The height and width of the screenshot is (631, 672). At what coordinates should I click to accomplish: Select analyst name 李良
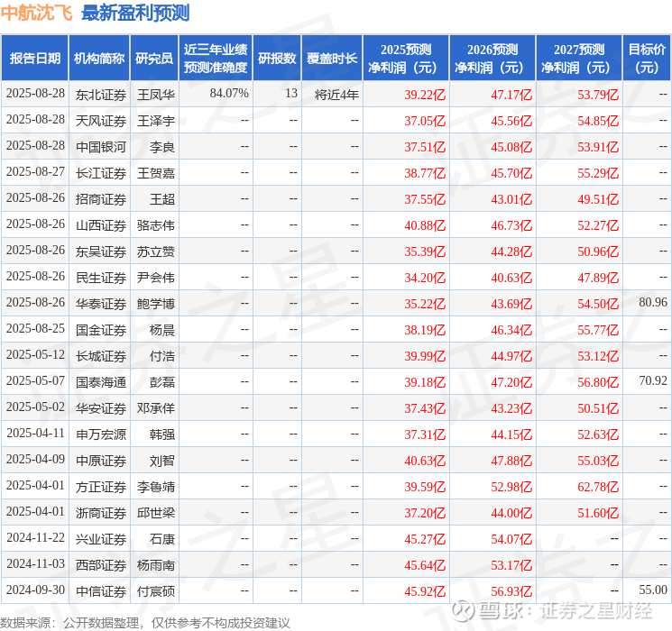[162, 147]
